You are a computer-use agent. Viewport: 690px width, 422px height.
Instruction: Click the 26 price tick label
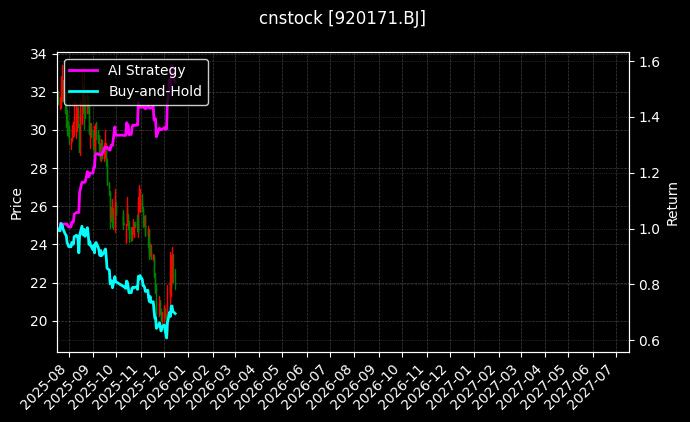click(39, 207)
